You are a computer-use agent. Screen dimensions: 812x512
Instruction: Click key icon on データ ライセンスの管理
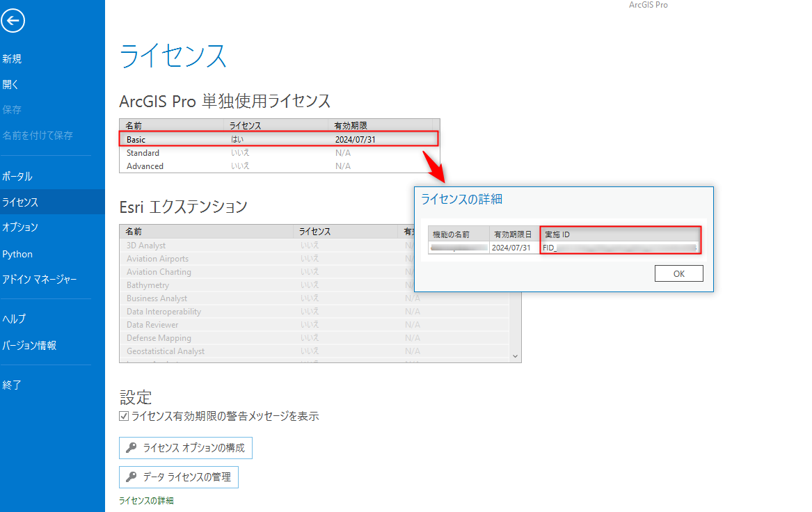(132, 477)
